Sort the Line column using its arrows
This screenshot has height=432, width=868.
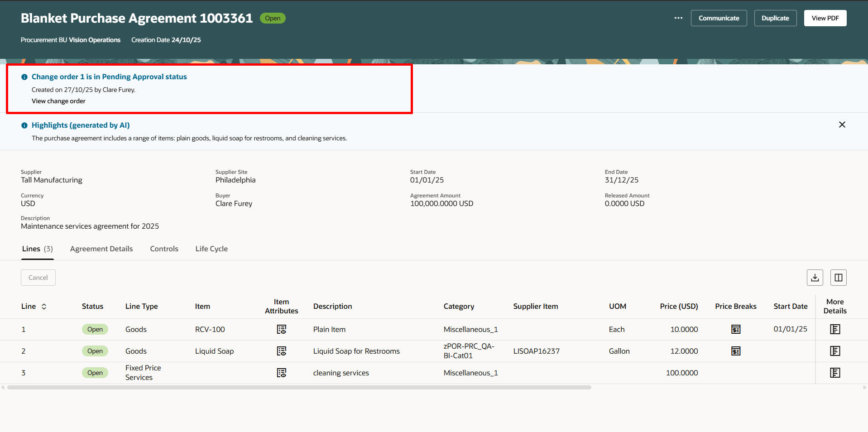(x=44, y=306)
